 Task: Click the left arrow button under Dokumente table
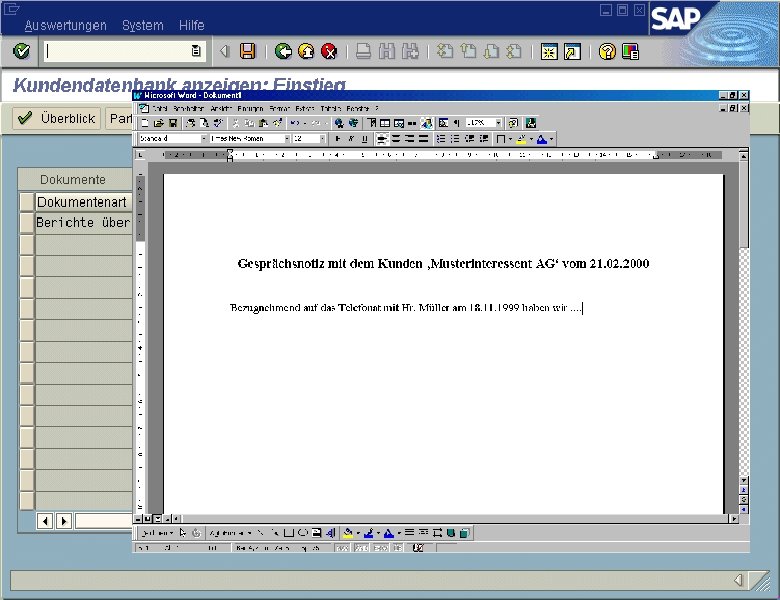pos(45,521)
